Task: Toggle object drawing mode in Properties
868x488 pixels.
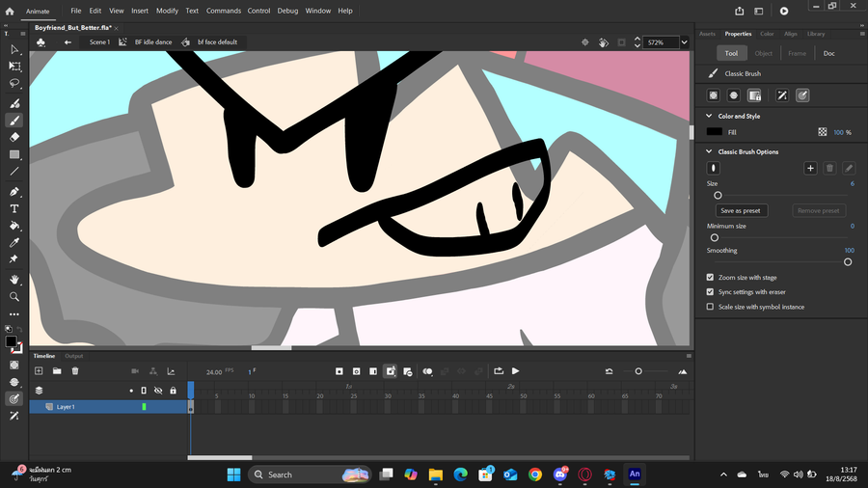Action: (714, 95)
